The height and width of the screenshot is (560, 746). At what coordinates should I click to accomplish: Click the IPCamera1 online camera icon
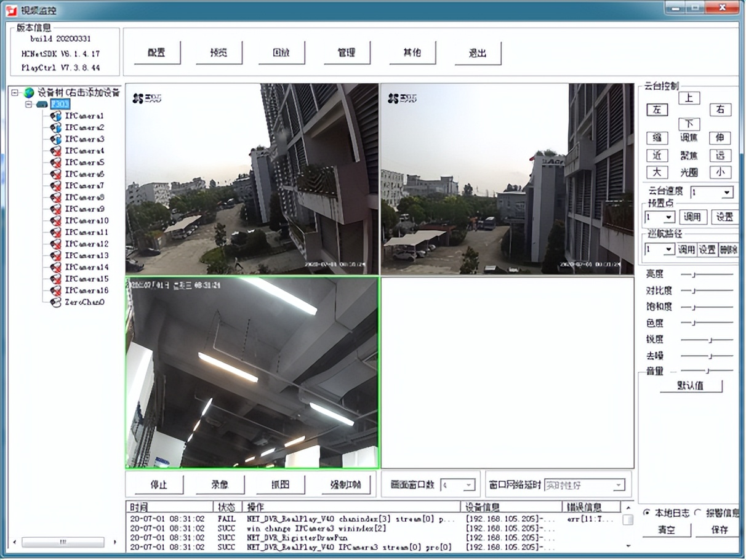click(55, 116)
